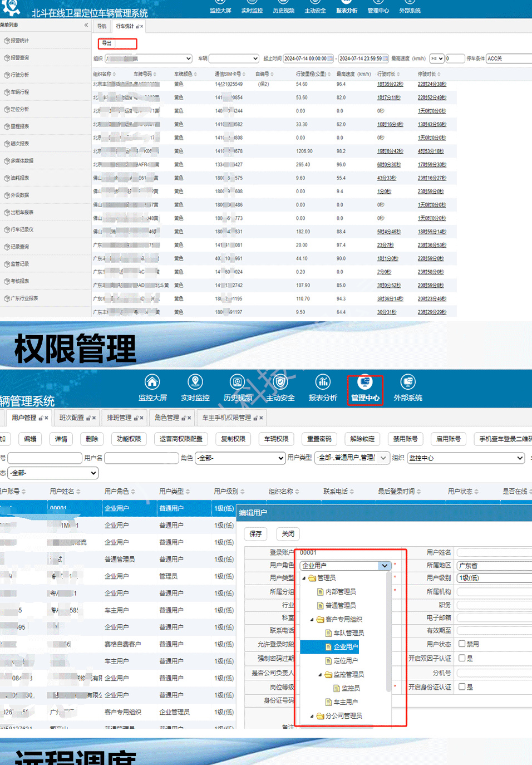Open 报表分析 via its bar chart icon

coord(323,382)
